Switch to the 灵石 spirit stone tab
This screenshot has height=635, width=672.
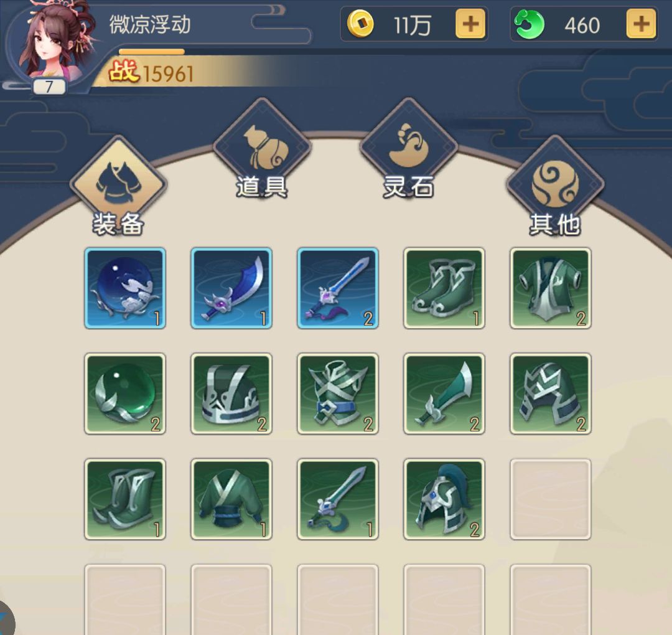coord(408,149)
